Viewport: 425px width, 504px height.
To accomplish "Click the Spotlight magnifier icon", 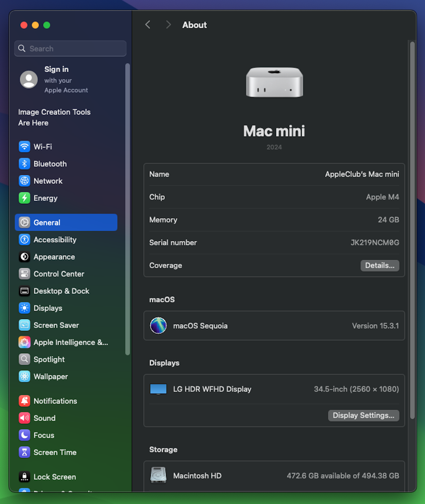I will pos(24,359).
